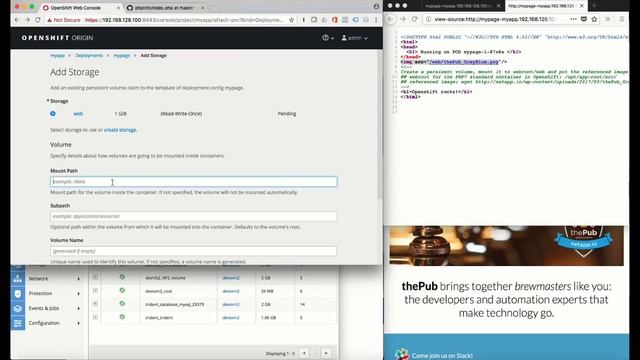
Task: Open the mypage breadcrumb link
Action: tap(122, 55)
